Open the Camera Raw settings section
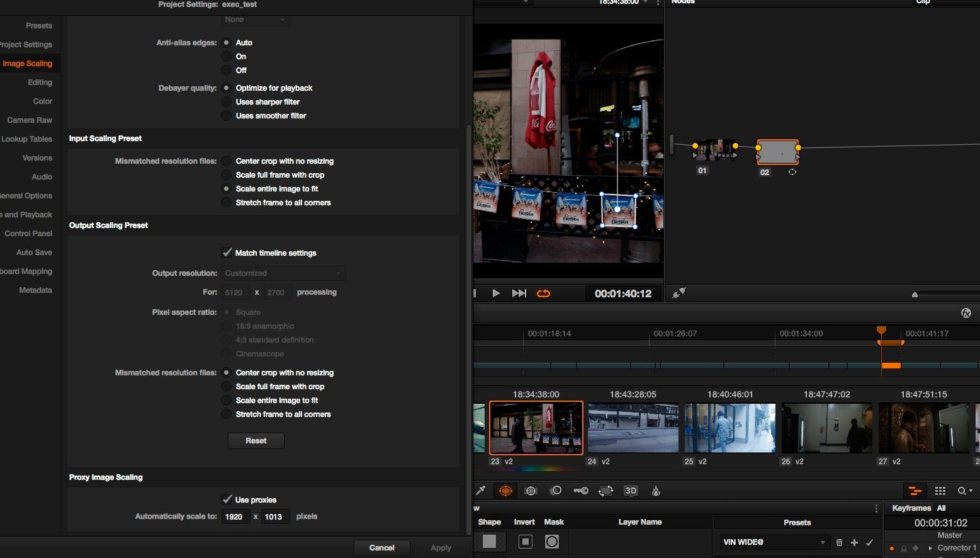This screenshot has width=980, height=558. (x=30, y=120)
